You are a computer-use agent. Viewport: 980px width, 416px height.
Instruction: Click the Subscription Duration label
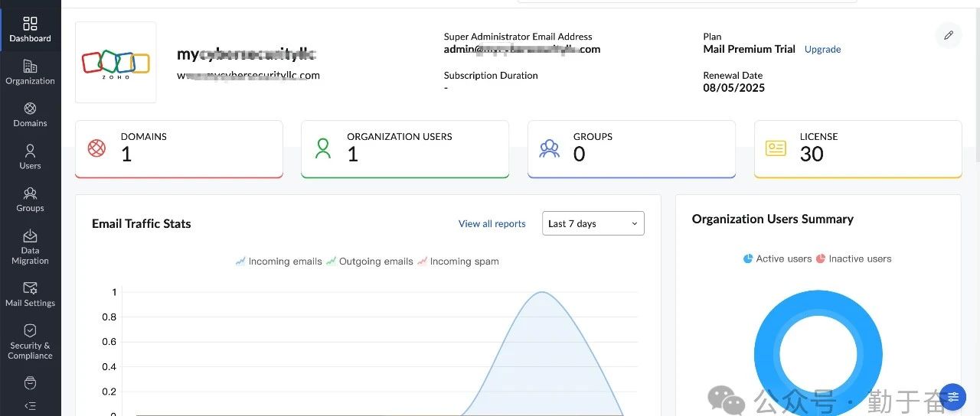click(x=491, y=76)
